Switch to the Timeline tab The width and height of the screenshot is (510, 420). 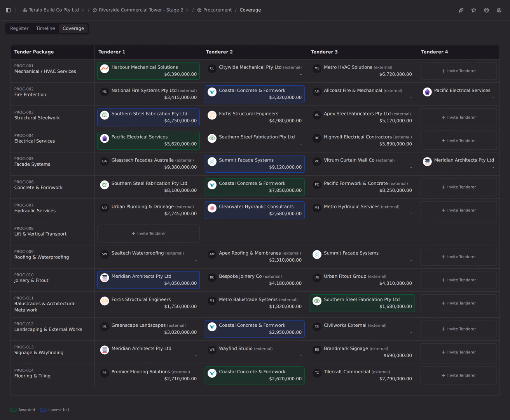pyautogui.click(x=45, y=28)
